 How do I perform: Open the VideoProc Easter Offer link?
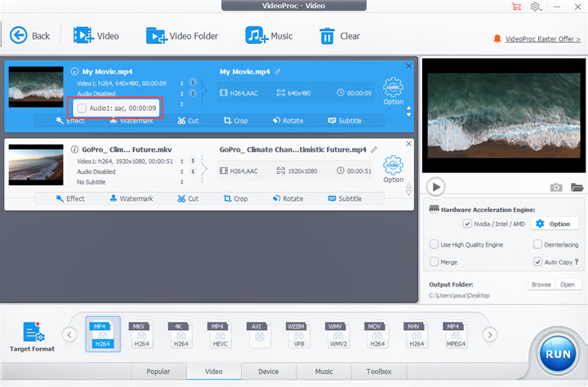click(542, 39)
